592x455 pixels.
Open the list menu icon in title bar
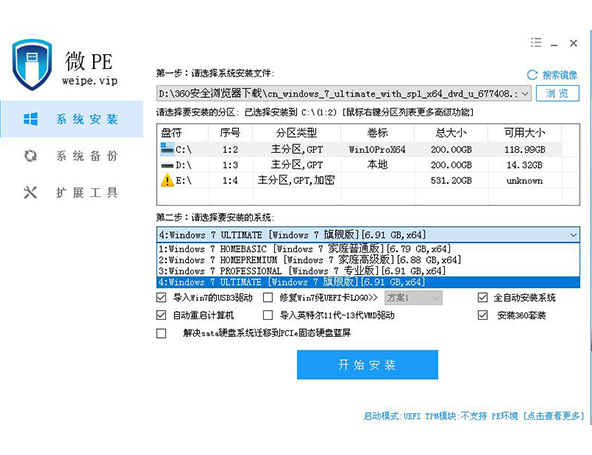pyautogui.click(x=535, y=42)
